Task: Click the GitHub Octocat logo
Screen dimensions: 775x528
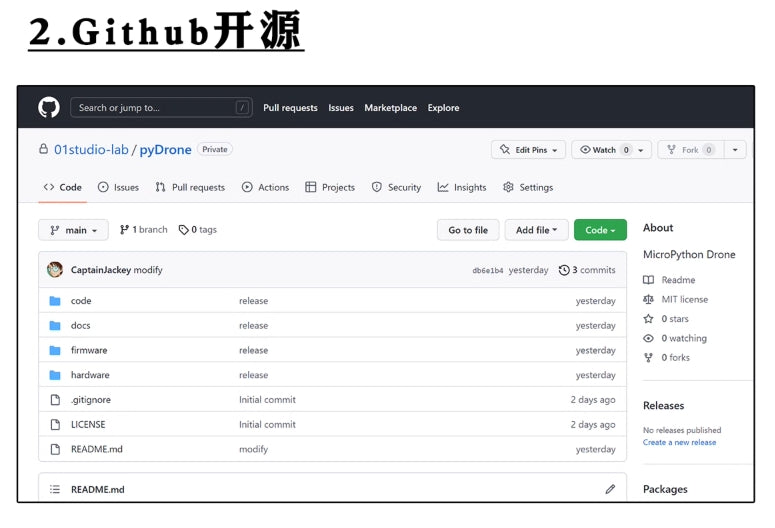Action: [49, 107]
